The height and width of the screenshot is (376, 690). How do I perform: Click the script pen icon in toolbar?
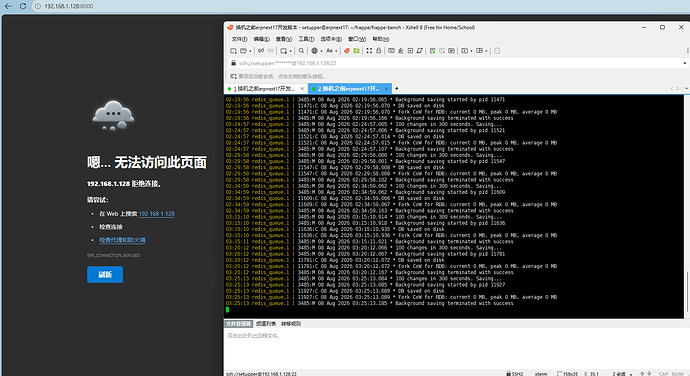click(x=401, y=51)
